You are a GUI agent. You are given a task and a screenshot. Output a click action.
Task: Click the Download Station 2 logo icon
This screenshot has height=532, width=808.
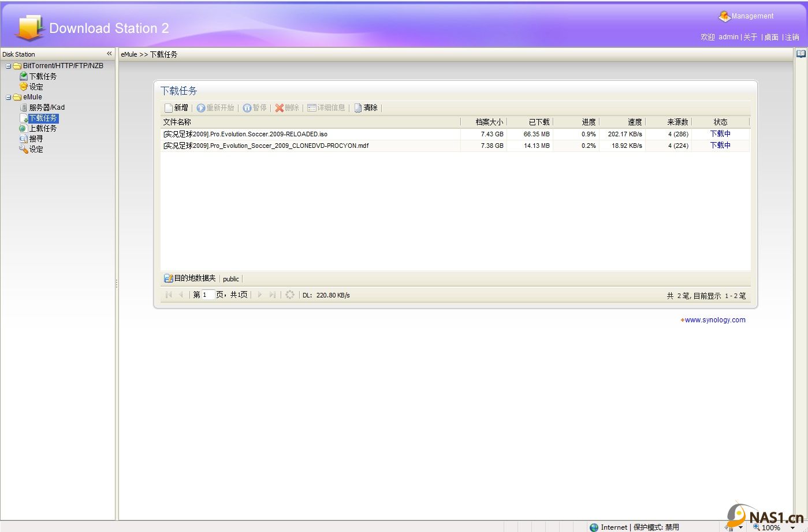29,27
